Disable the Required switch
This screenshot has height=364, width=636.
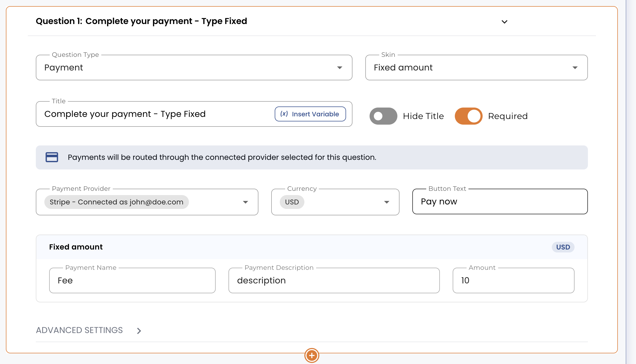tap(469, 116)
